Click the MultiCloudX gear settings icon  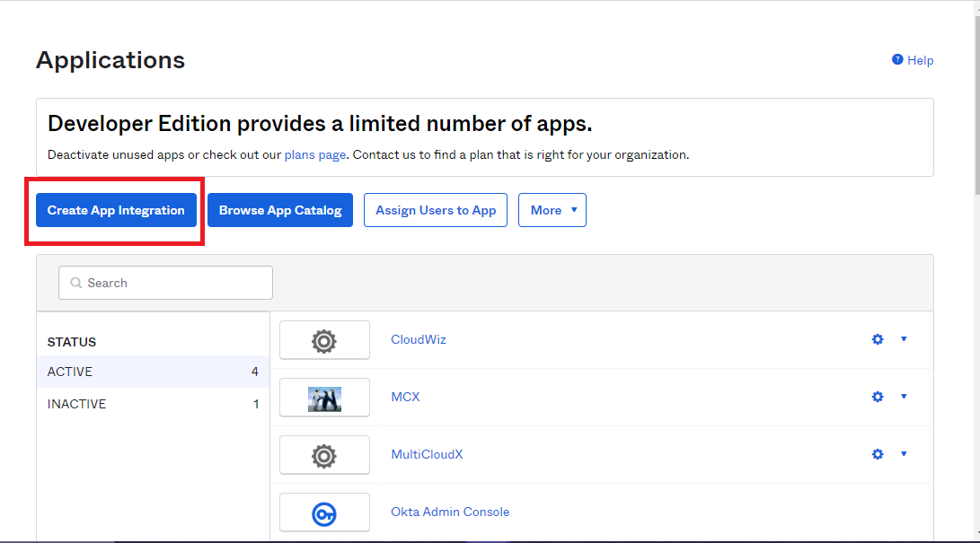(878, 454)
